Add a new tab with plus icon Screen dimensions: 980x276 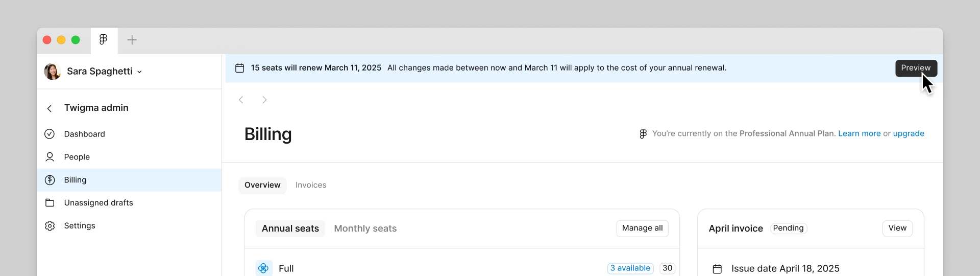132,40
